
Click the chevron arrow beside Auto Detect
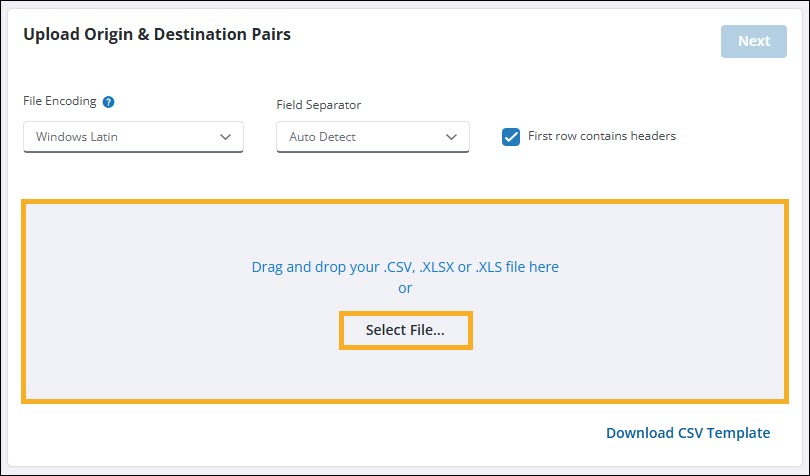click(x=451, y=137)
